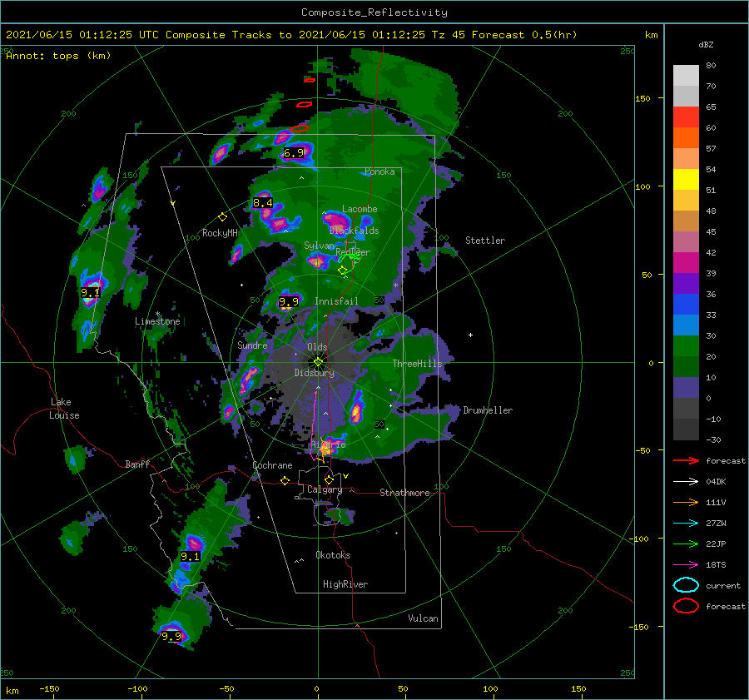The image size is (749, 700).
Task: Click the yellow diamond marker left of Calgary
Action: coord(285,481)
